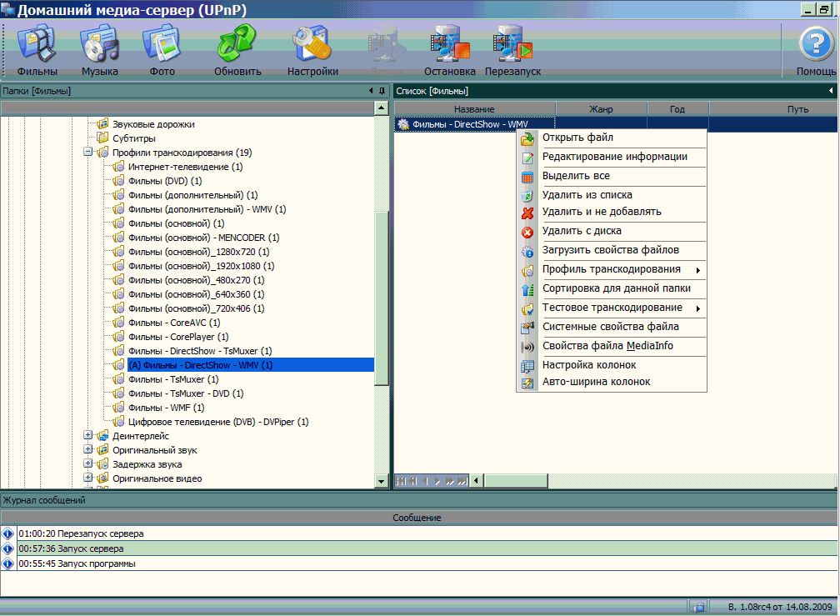Sort by the Год column header
This screenshot has height=616, width=840.
(x=677, y=109)
